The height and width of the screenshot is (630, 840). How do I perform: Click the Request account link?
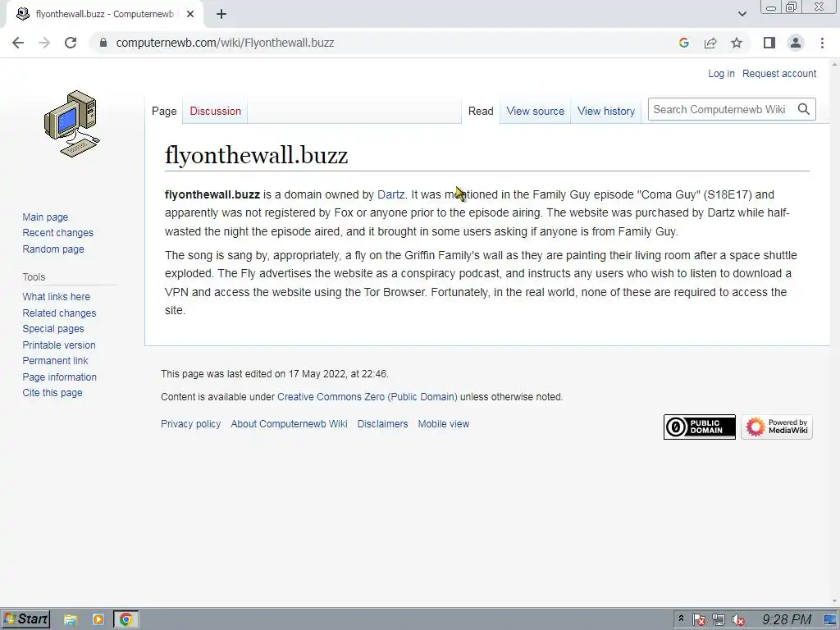(779, 73)
